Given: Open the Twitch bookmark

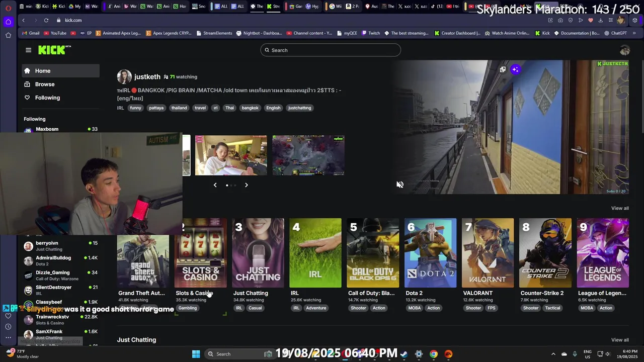Looking at the screenshot, I should pos(370,33).
